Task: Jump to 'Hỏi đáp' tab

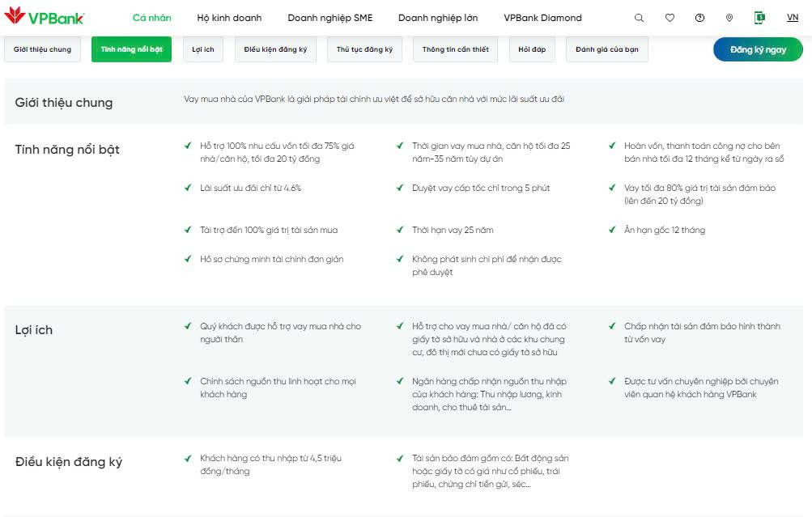Action: 532,49
